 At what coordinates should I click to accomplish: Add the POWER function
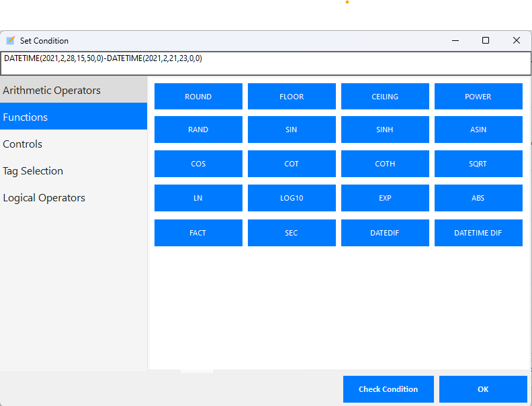478,97
